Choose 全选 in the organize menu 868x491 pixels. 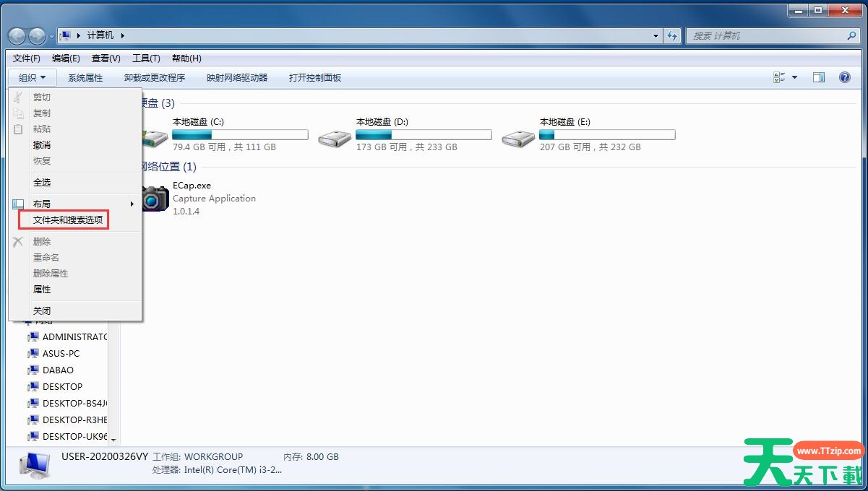(x=42, y=183)
